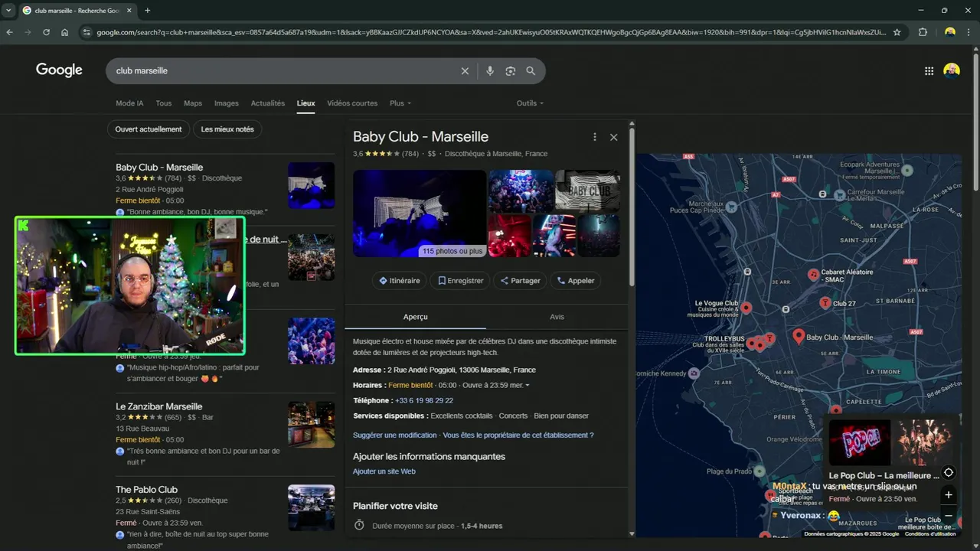980x551 pixels.
Task: Open The Pablo Club result
Action: [x=146, y=490]
